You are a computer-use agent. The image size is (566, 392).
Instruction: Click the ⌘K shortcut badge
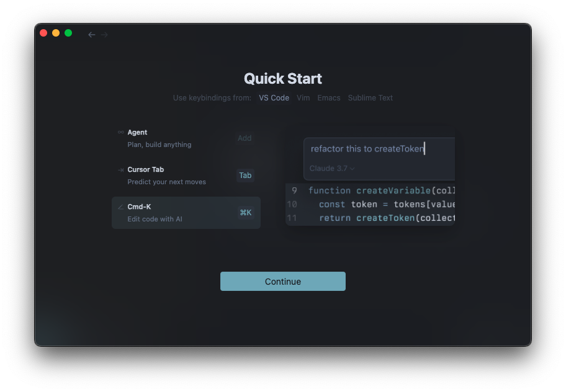pos(246,213)
